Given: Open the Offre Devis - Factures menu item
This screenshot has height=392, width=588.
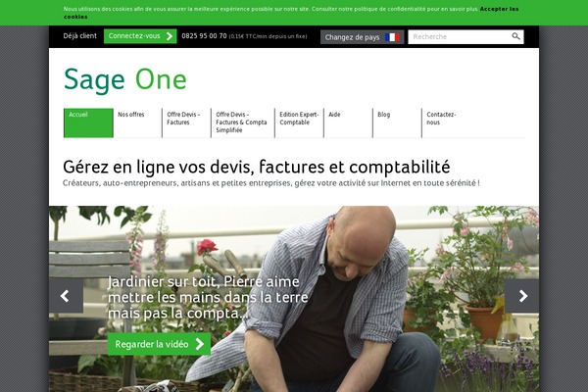Looking at the screenshot, I should tap(186, 122).
